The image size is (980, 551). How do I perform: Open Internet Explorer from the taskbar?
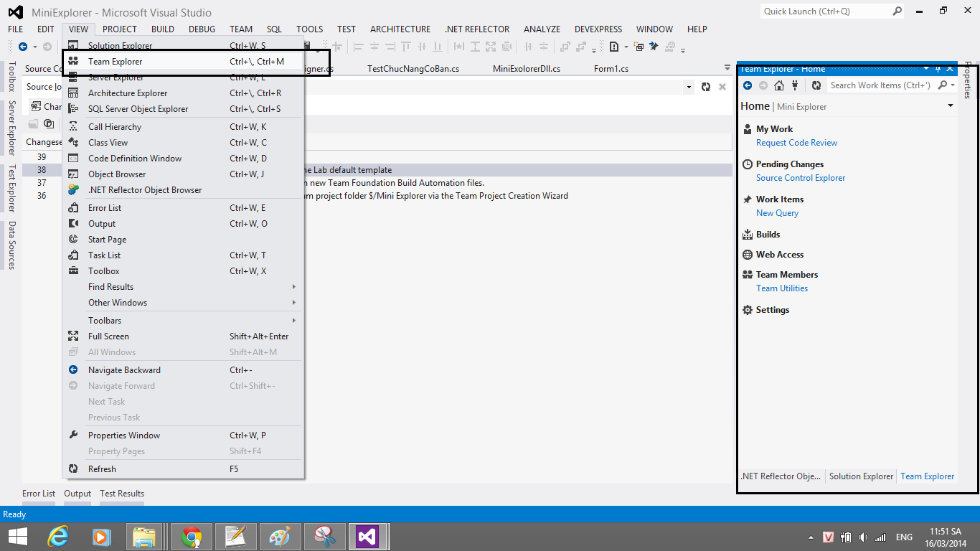coord(58,537)
